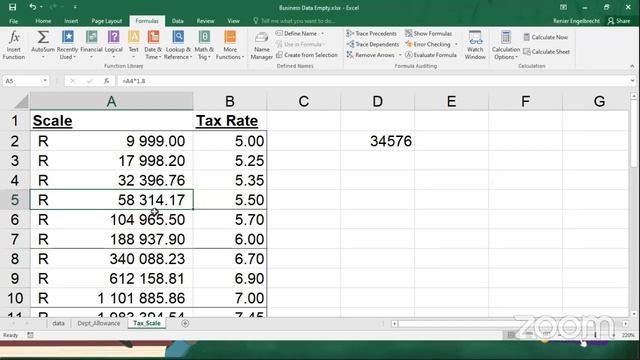Image resolution: width=640 pixels, height=360 pixels.
Task: Open Text functions list
Action: (x=133, y=45)
